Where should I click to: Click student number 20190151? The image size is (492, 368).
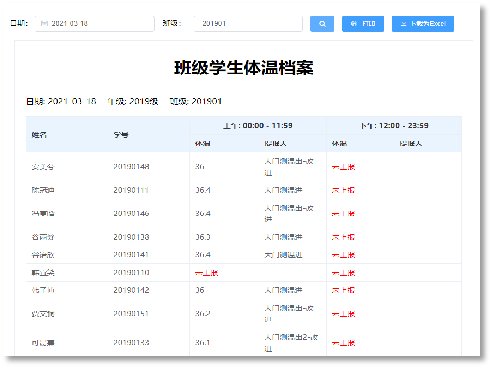tap(131, 314)
